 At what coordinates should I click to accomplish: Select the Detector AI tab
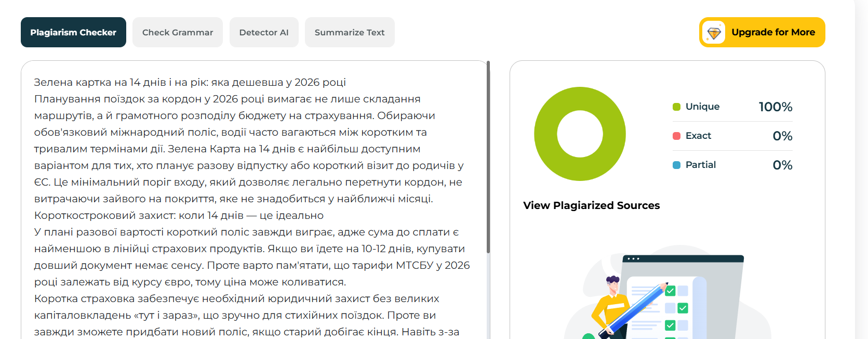(x=264, y=32)
